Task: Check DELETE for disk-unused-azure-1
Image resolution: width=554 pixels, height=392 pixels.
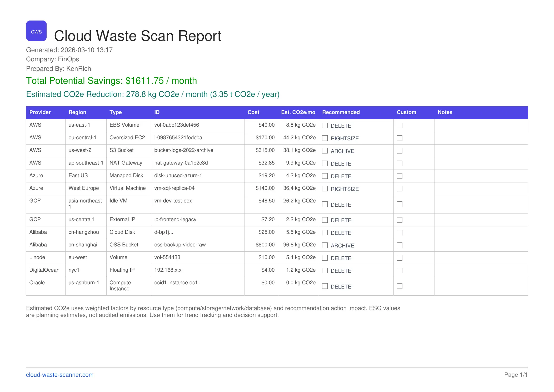Action: tap(325, 176)
